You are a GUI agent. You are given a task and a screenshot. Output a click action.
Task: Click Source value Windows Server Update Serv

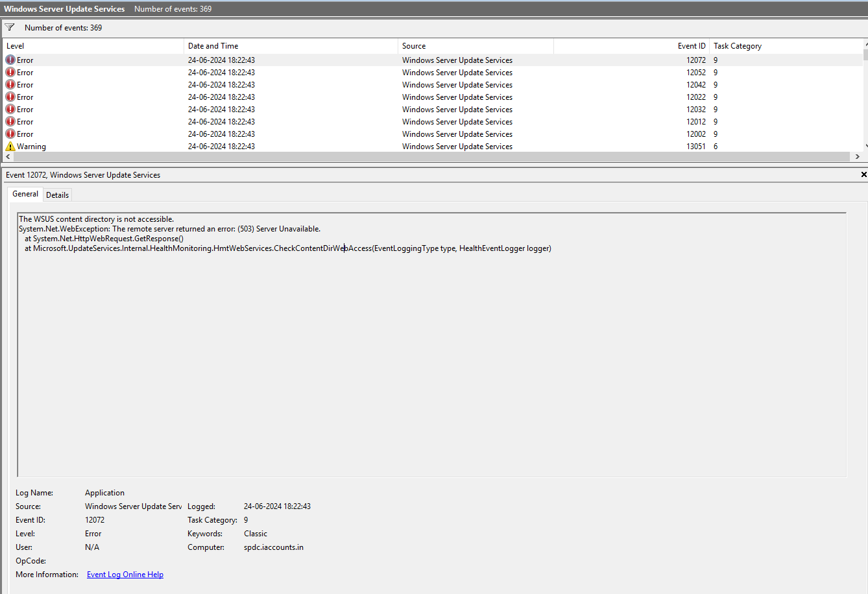click(x=133, y=506)
